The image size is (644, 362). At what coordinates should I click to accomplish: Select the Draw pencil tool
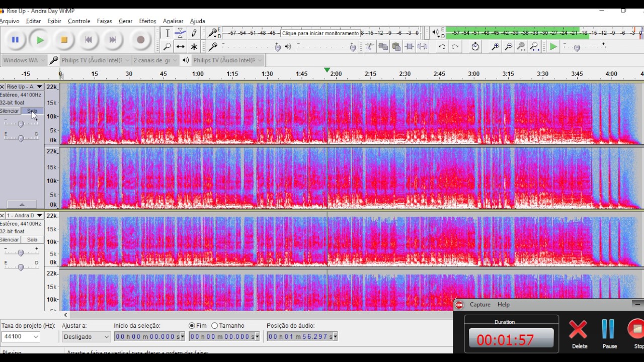194,33
